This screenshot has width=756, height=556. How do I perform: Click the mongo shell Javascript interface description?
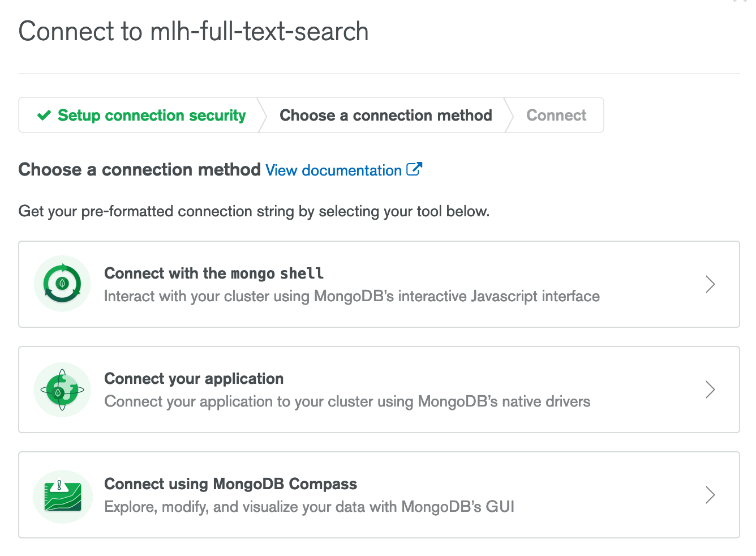351,296
